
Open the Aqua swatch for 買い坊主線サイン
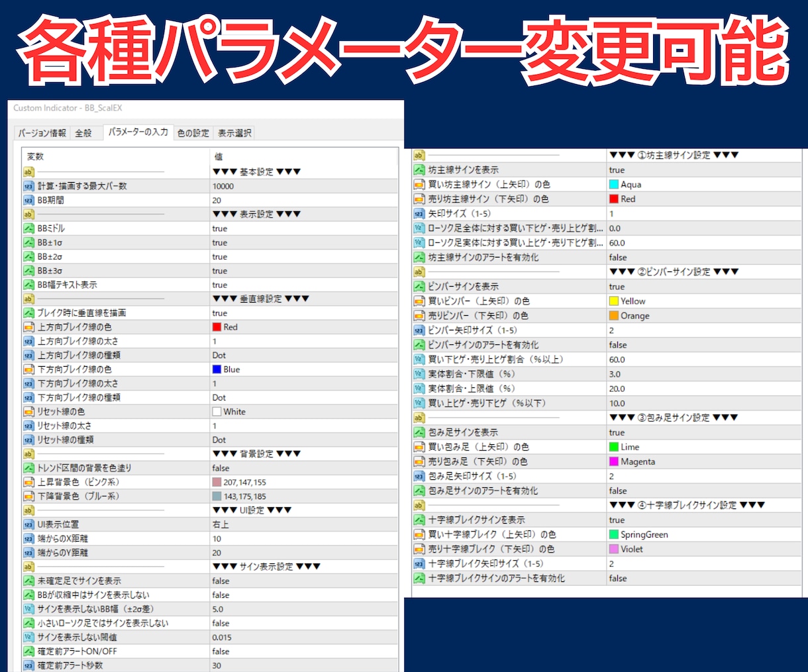pos(614,185)
